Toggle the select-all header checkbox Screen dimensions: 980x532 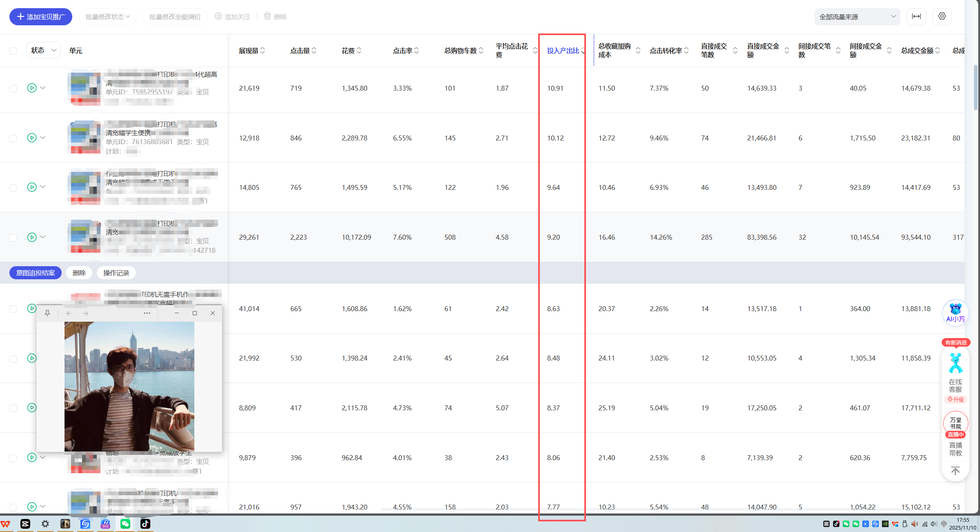pyautogui.click(x=13, y=51)
